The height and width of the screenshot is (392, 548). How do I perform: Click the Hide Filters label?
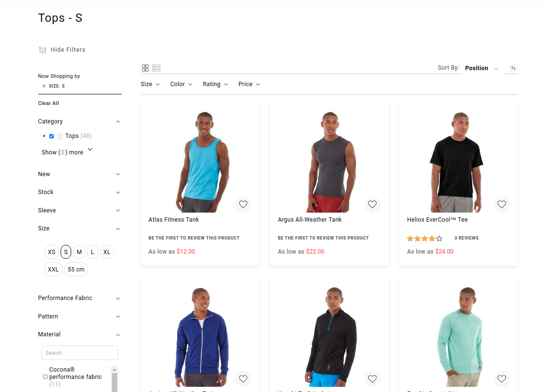pos(68,50)
